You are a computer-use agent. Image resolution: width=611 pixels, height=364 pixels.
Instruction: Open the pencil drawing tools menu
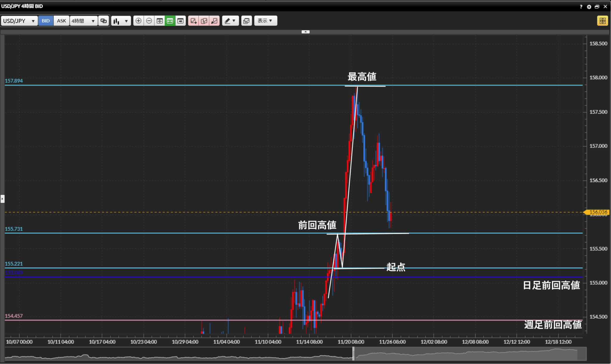[230, 21]
